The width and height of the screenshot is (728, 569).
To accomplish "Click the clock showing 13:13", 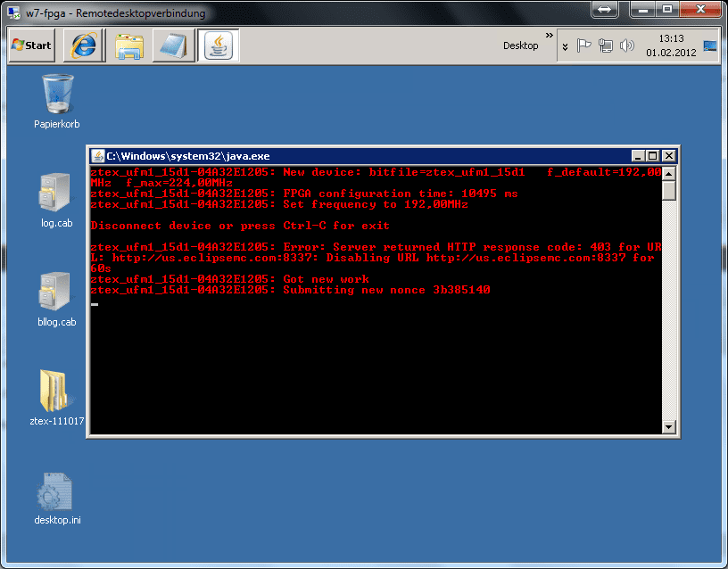I will pyautogui.click(x=671, y=38).
